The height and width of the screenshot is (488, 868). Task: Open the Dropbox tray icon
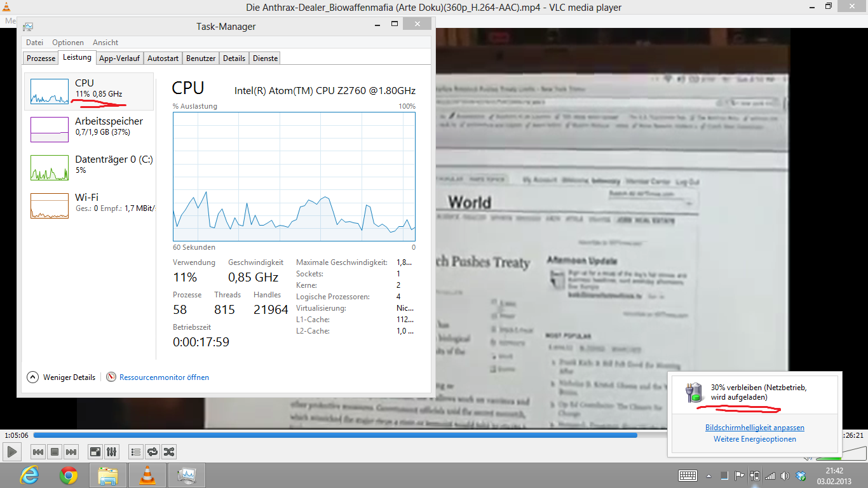coord(801,475)
